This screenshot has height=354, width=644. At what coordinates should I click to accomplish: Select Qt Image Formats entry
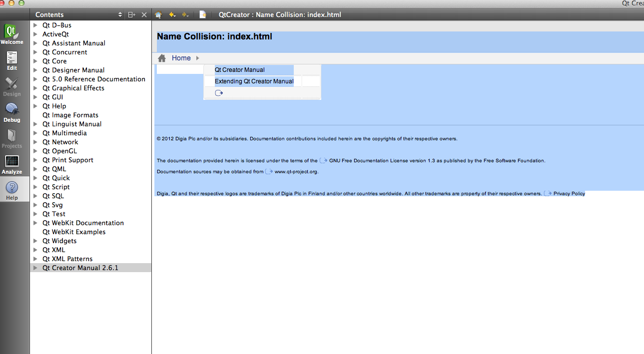[70, 115]
